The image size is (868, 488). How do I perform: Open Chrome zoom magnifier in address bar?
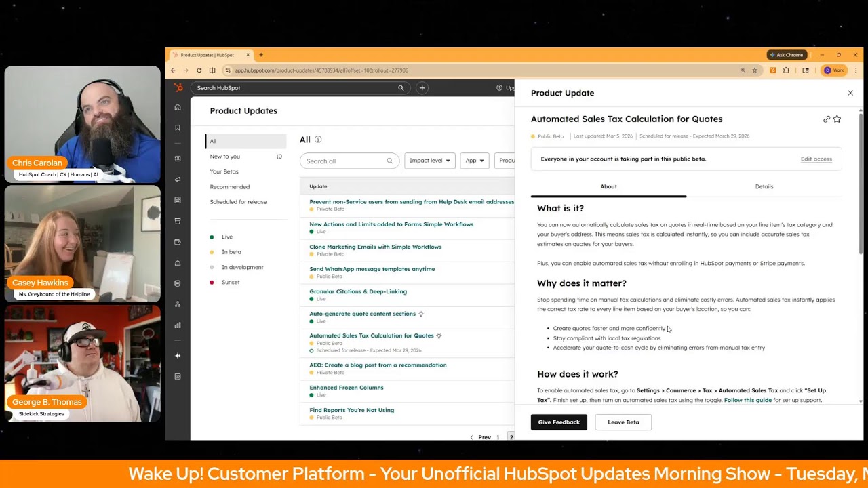click(743, 70)
